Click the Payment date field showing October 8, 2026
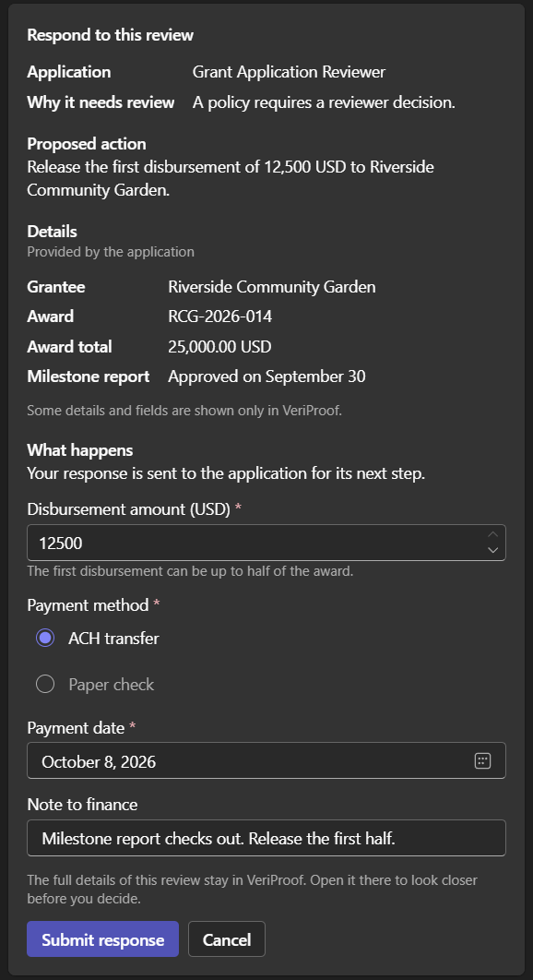The height and width of the screenshot is (980, 533). (x=266, y=760)
